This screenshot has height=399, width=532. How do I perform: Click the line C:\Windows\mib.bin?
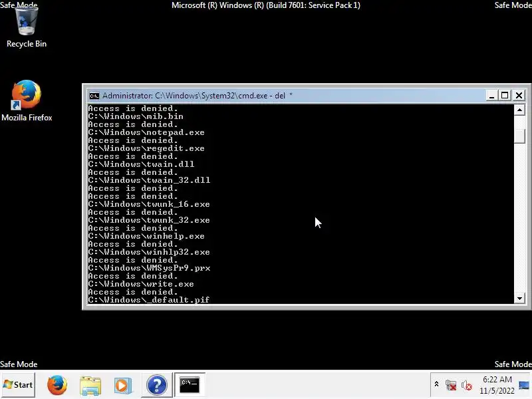[x=136, y=116]
